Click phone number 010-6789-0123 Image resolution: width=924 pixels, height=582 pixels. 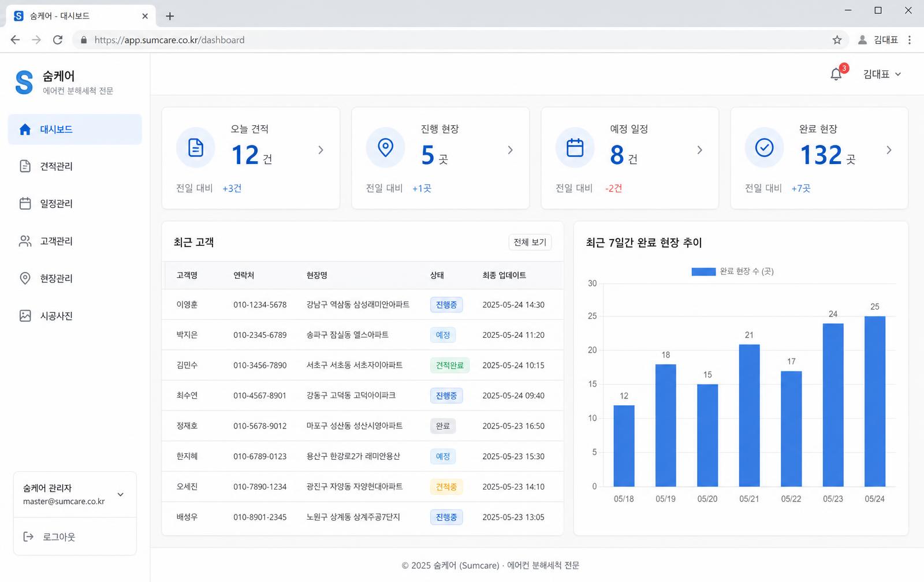pyautogui.click(x=260, y=456)
